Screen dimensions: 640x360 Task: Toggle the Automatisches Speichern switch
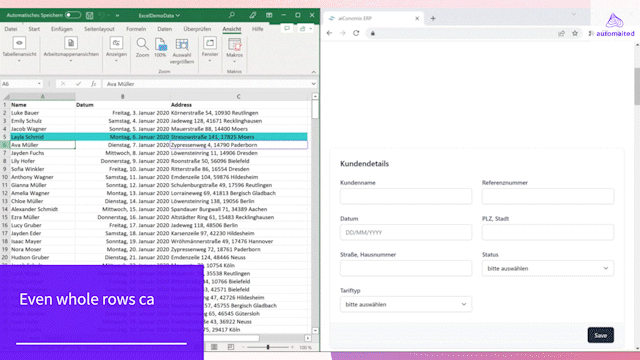tap(73, 15)
